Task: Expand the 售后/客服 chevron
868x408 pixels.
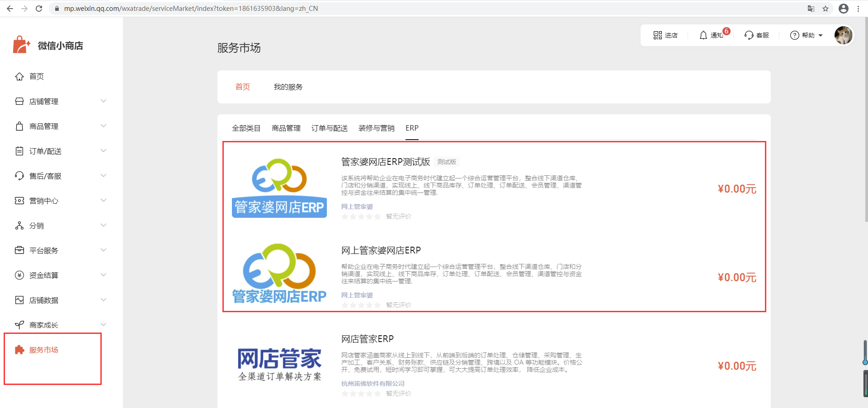Action: [x=104, y=175]
